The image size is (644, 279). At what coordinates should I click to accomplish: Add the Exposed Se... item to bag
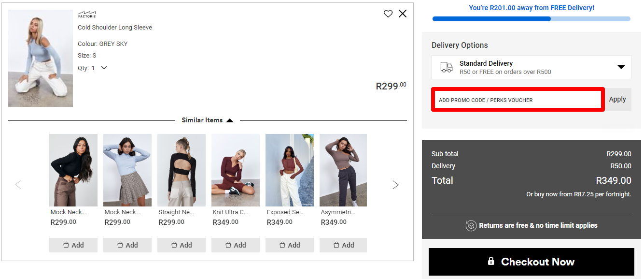pos(290,245)
